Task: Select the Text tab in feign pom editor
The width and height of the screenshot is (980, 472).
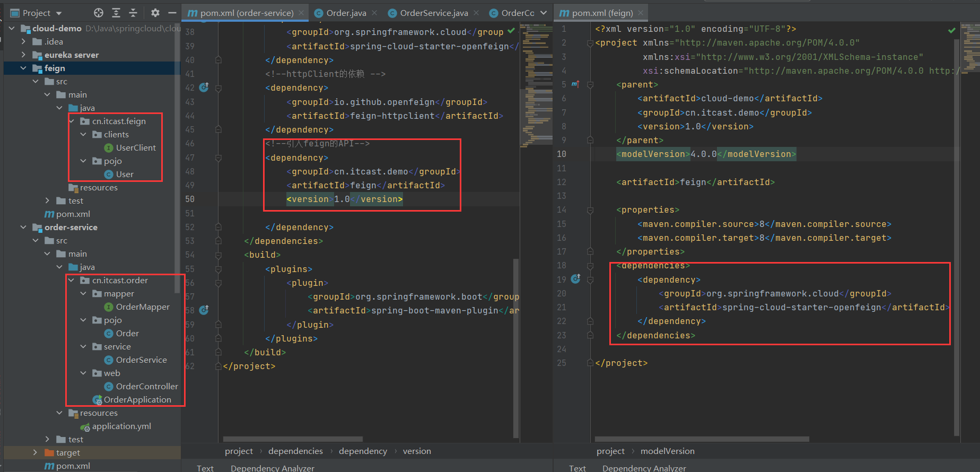Action: [x=577, y=468]
